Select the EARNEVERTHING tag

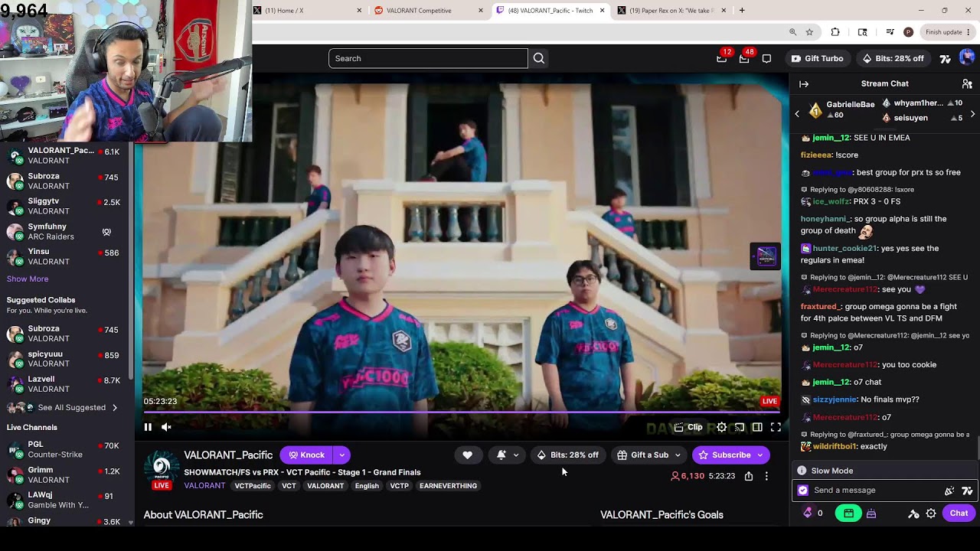click(448, 486)
